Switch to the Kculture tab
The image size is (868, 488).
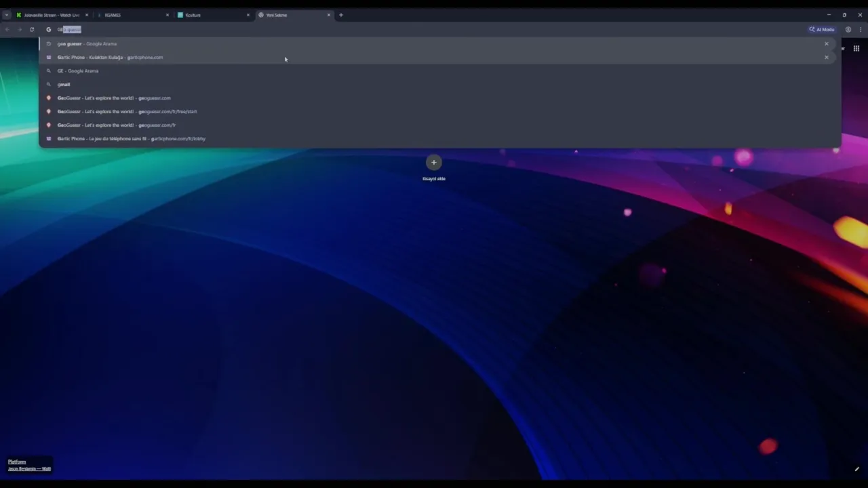(x=213, y=15)
